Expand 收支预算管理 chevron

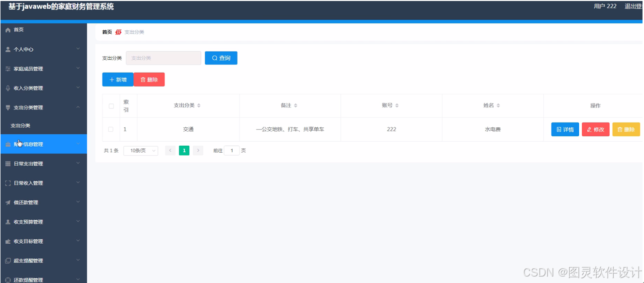pyautogui.click(x=78, y=221)
